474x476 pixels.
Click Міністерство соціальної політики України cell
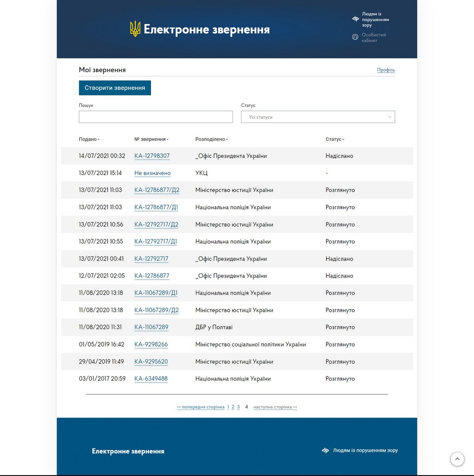pos(251,345)
